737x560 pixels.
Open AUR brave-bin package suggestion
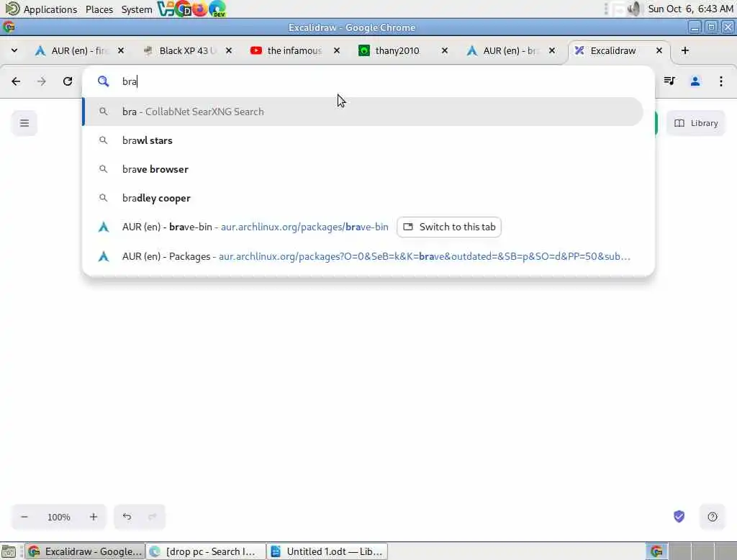pos(255,227)
